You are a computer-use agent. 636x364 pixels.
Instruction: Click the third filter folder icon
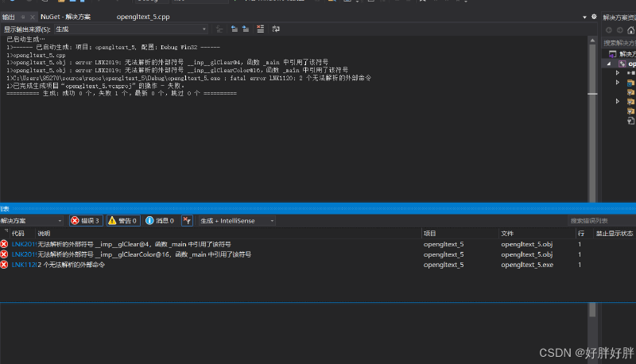click(x=630, y=111)
